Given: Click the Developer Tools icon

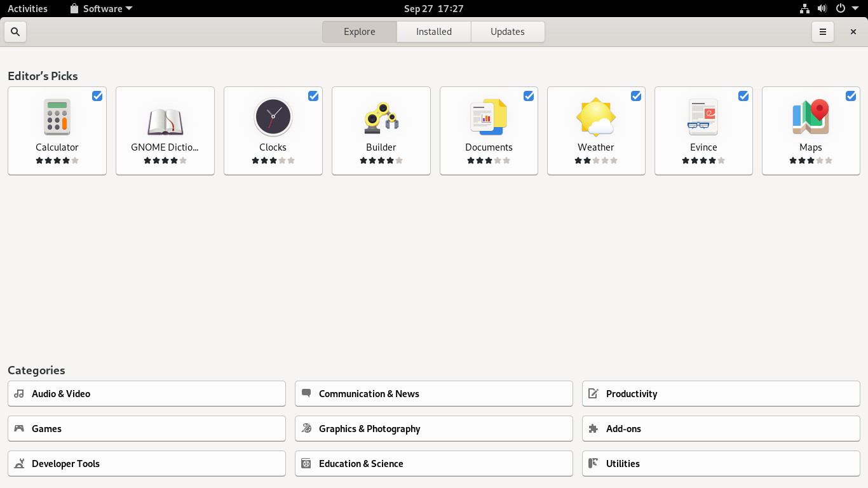Looking at the screenshot, I should click(19, 464).
